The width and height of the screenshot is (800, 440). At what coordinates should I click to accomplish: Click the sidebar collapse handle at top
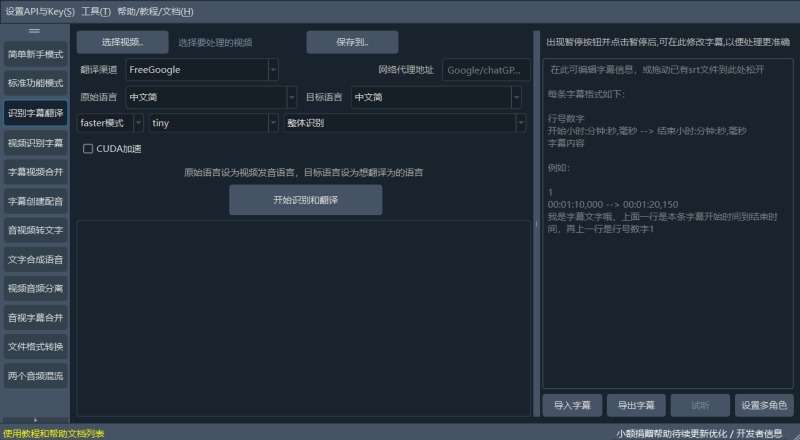coord(34,31)
